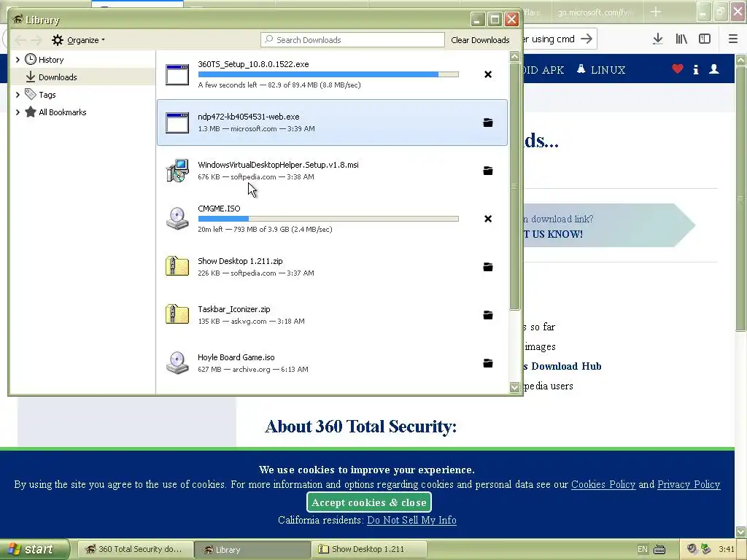The height and width of the screenshot is (560, 747).
Task: Open a new browser tab with plus
Action: (x=656, y=12)
